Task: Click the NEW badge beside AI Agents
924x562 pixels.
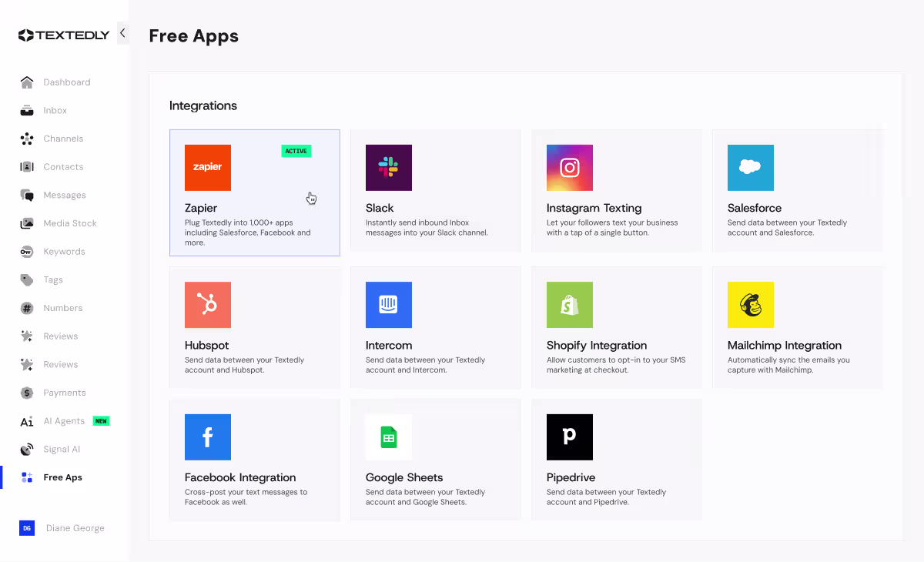Action: click(101, 421)
